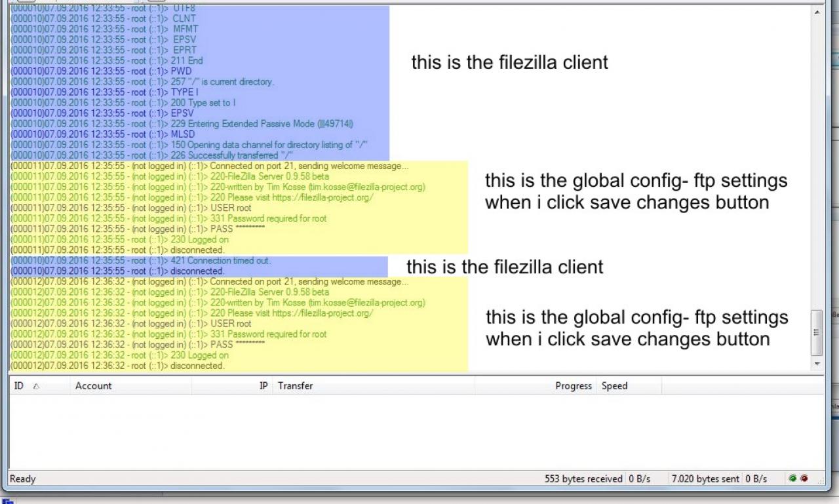
Task: Click the empty scrollbar track above the thumb
Action: coord(817,164)
